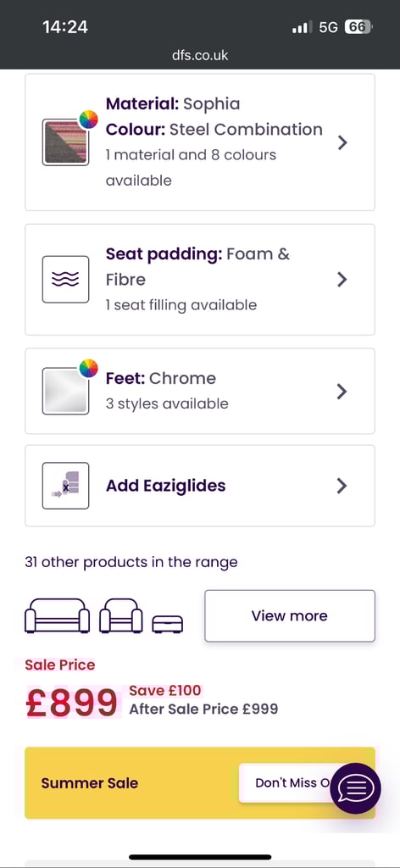Tap the Eaziglides furniture icon
Screen dimensions: 400x868
pos(65,486)
